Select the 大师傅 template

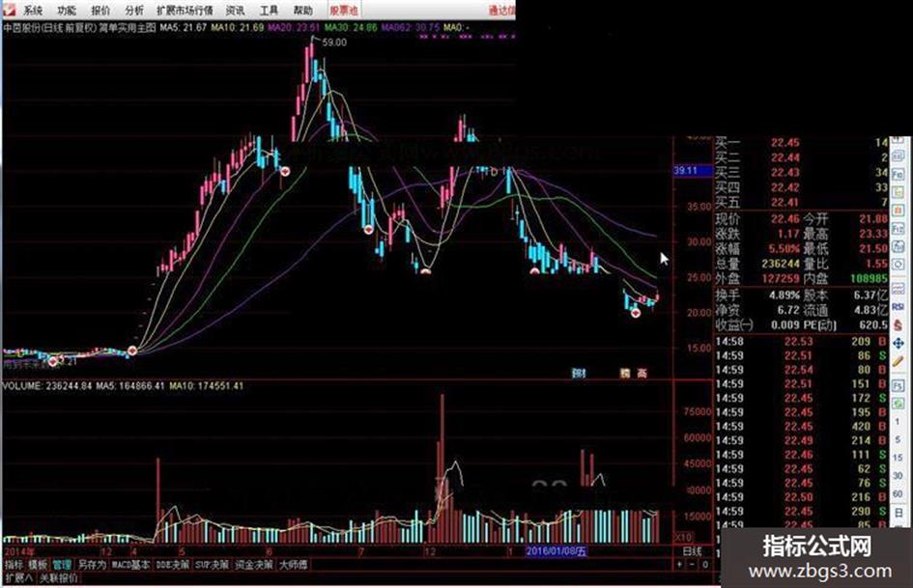click(x=293, y=565)
